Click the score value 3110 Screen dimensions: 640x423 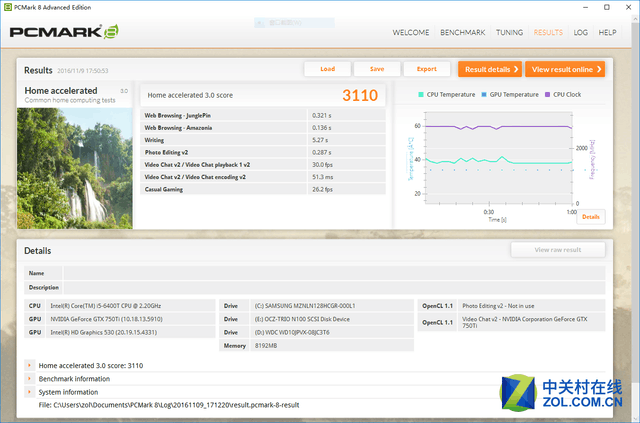point(360,95)
